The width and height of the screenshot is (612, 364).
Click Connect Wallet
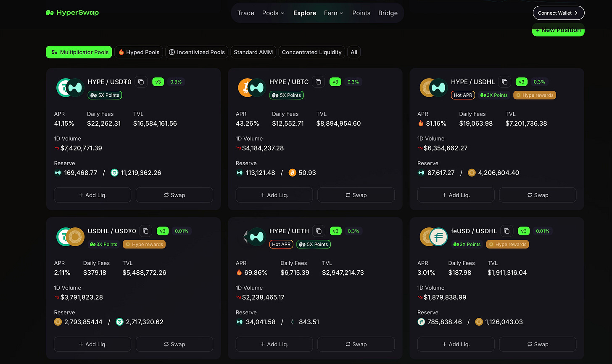click(x=558, y=13)
